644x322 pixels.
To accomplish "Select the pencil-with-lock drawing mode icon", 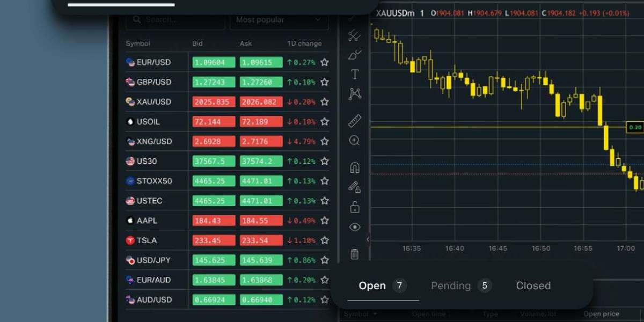I will tap(354, 187).
